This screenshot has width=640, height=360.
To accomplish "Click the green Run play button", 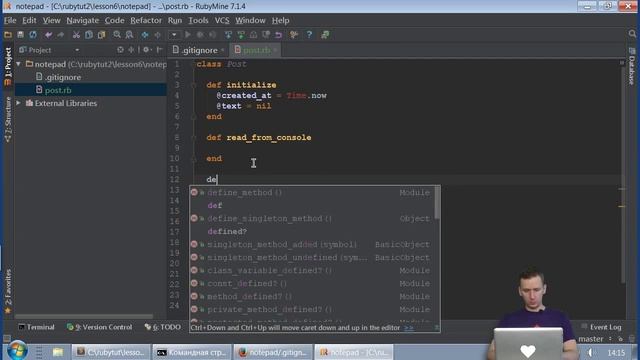I will coord(188,35).
